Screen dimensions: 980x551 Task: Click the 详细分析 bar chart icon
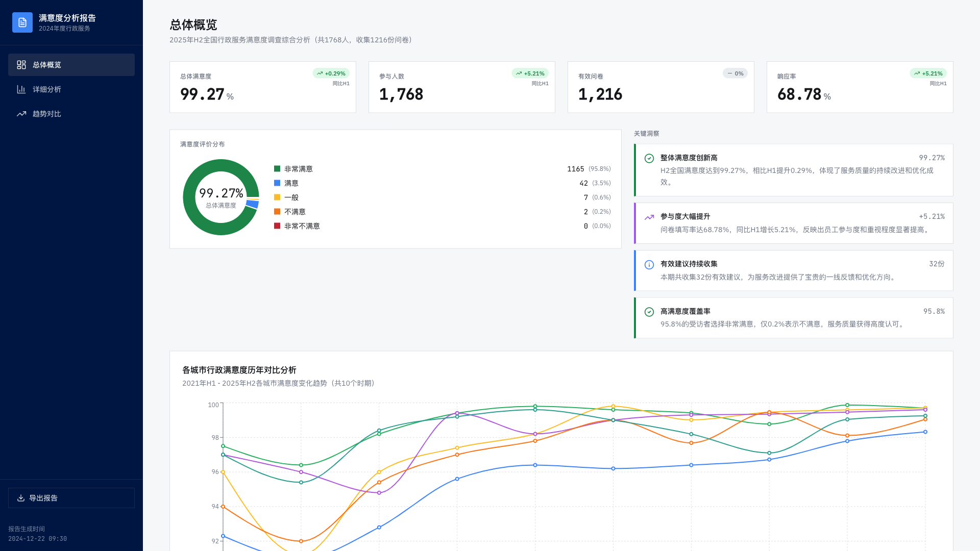coord(21,89)
